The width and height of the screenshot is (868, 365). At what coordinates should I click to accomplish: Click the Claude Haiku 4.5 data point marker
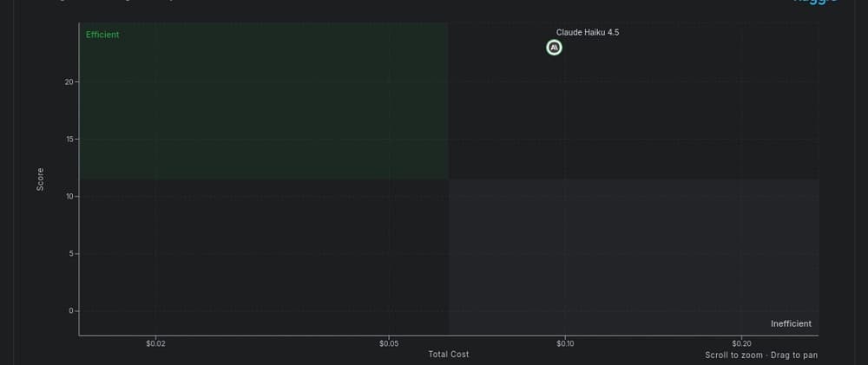point(554,48)
